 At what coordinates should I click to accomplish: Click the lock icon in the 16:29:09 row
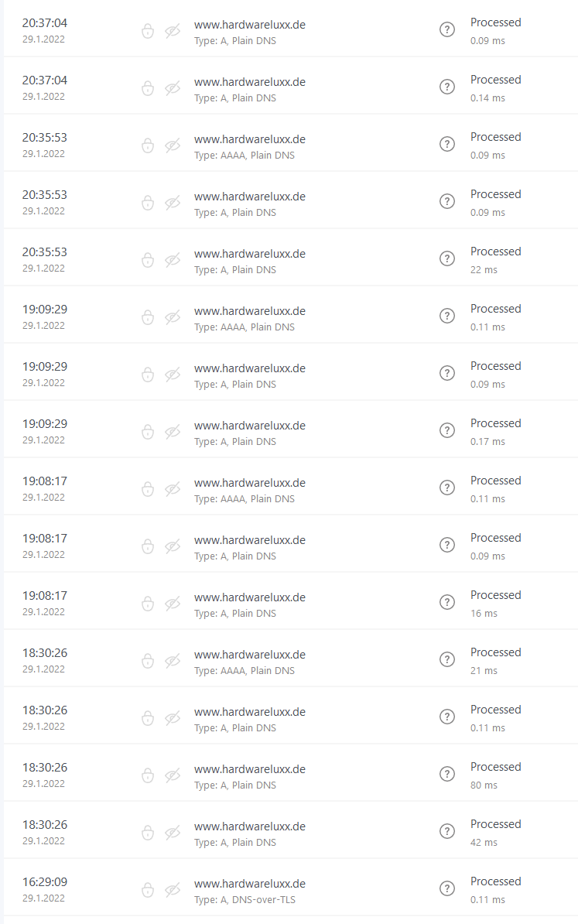(147, 890)
